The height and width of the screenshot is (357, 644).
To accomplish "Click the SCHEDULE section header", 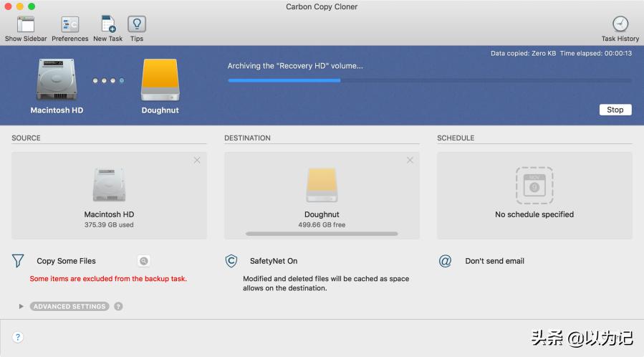I will click(x=456, y=138).
